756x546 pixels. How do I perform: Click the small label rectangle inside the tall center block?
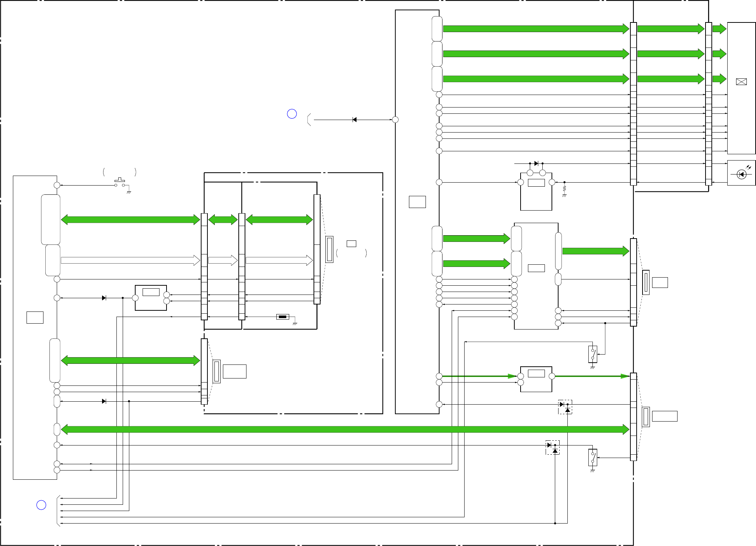pos(417,202)
